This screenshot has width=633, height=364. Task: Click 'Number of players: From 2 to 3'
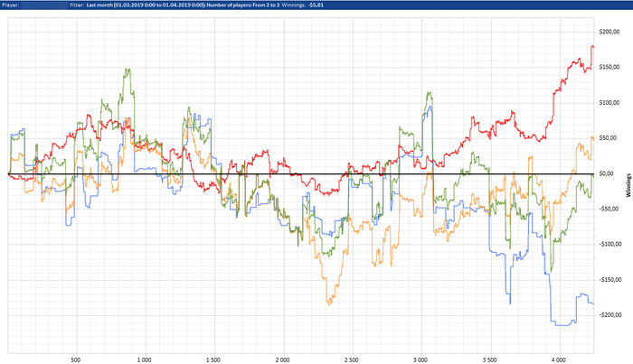[242, 5]
